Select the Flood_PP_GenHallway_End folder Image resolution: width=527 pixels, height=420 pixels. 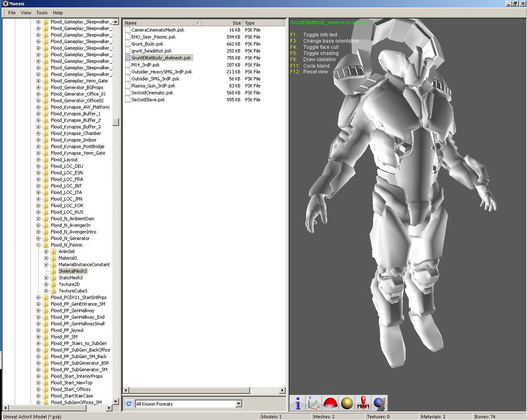78,317
